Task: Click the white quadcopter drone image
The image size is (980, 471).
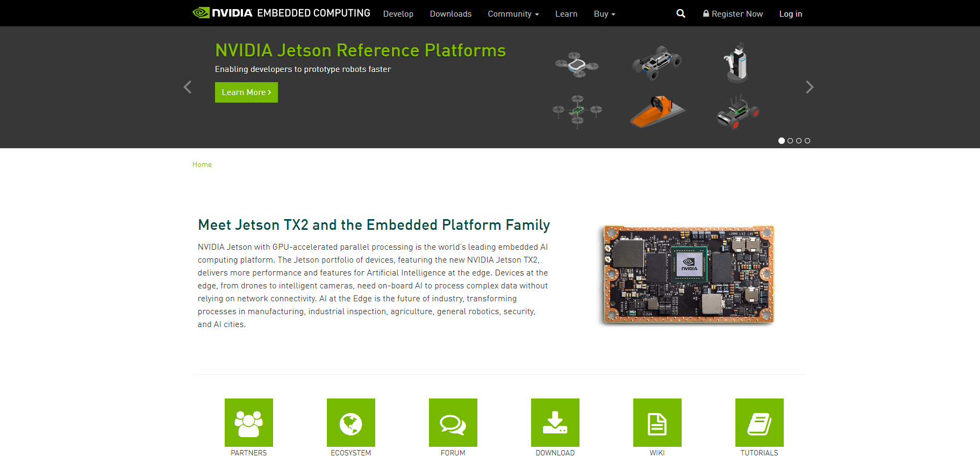Action: pos(577,65)
